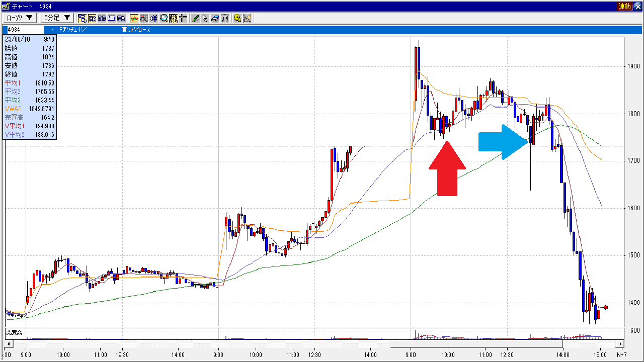Click the 終値 close price row
The width and height of the screenshot is (644, 362).
(30, 74)
